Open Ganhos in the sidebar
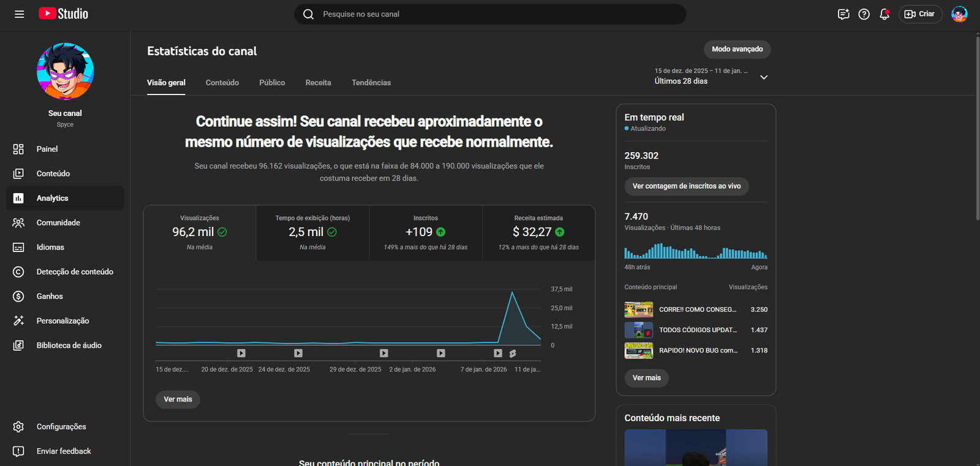This screenshot has width=980, height=466. [50, 296]
